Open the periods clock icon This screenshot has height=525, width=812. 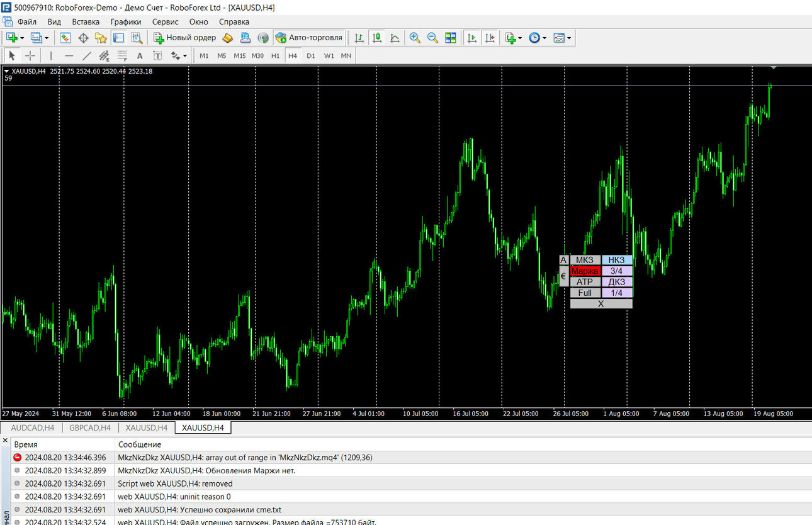(534, 38)
